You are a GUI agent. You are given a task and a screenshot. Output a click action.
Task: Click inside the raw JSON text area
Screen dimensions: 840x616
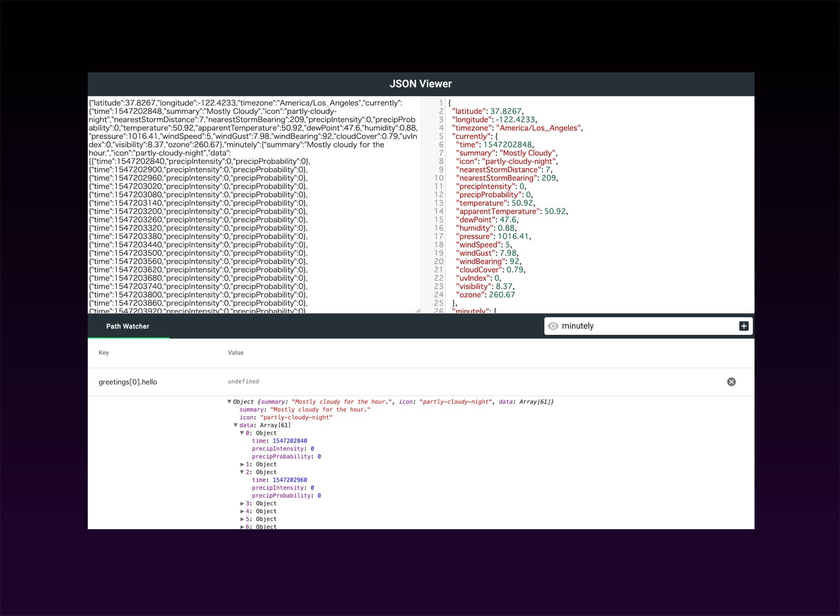click(x=254, y=205)
